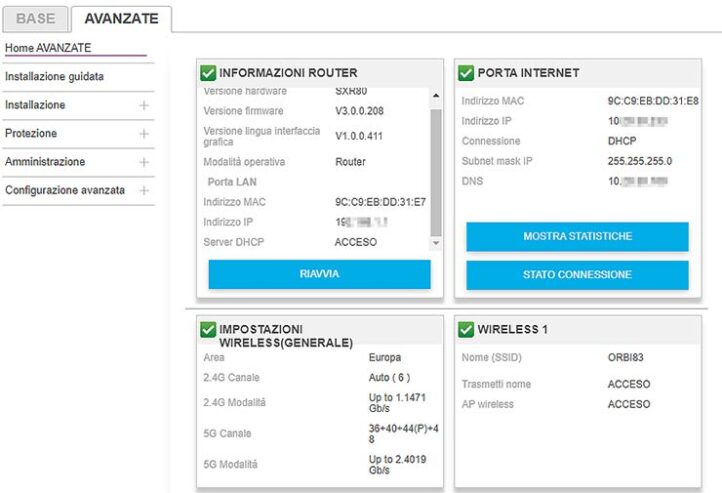Expand the Installazione menu with plus icon
722x493 pixels.
(x=144, y=105)
